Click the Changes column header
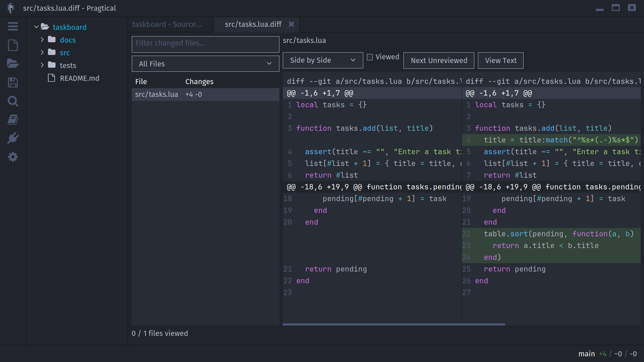The image size is (644, 362). [199, 81]
